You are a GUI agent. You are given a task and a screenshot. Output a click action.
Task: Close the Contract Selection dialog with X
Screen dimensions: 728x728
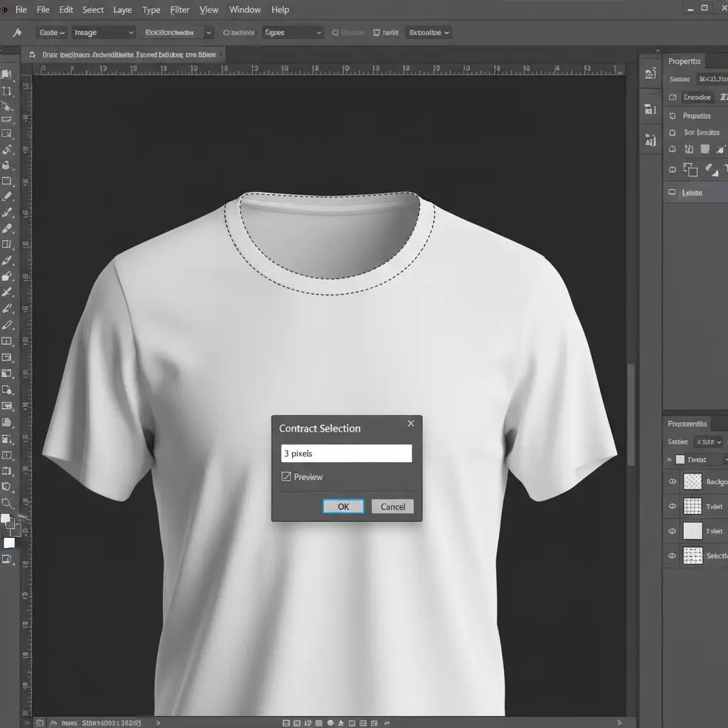410,424
